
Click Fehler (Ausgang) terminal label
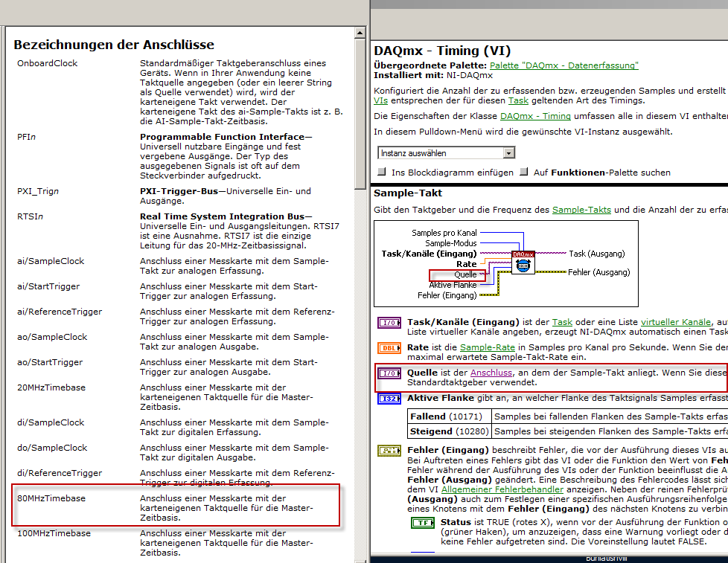(x=599, y=272)
